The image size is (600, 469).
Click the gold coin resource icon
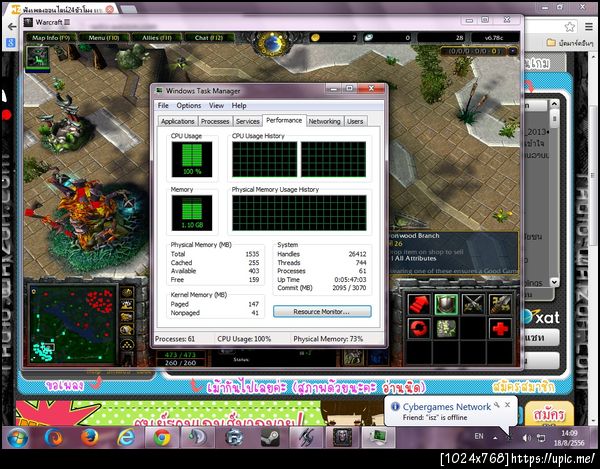pyautogui.click(x=316, y=37)
